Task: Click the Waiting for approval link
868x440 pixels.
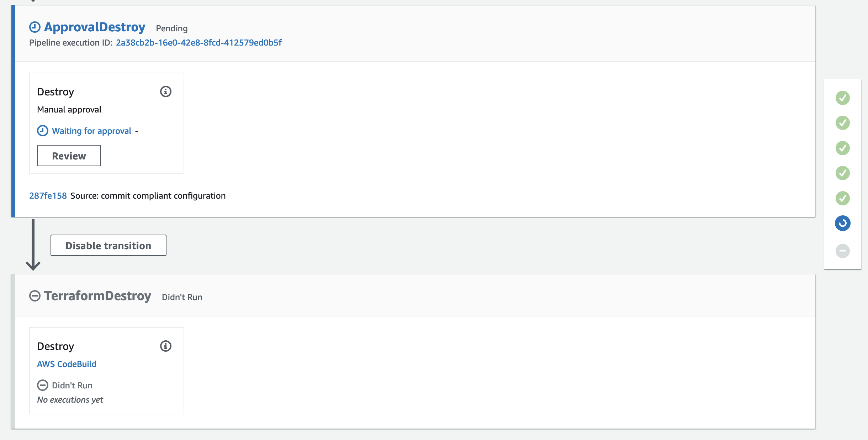Action: pos(92,131)
